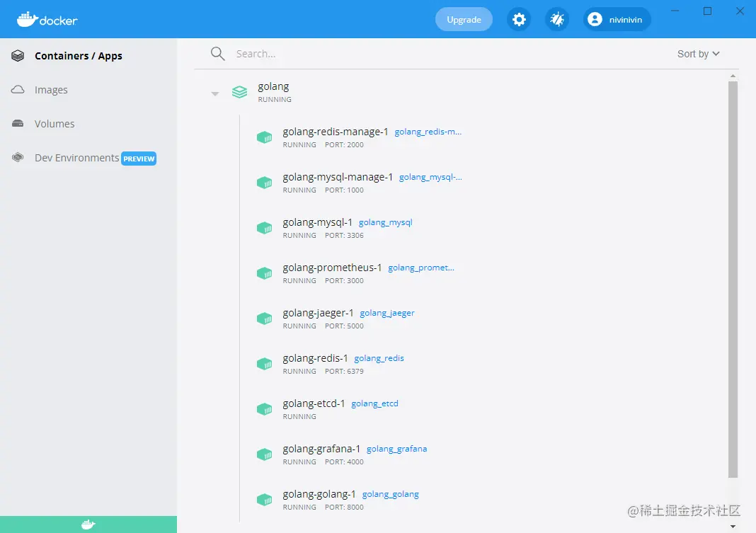Open golang_grafana image link
Screen dimensions: 756x533
tap(397, 449)
